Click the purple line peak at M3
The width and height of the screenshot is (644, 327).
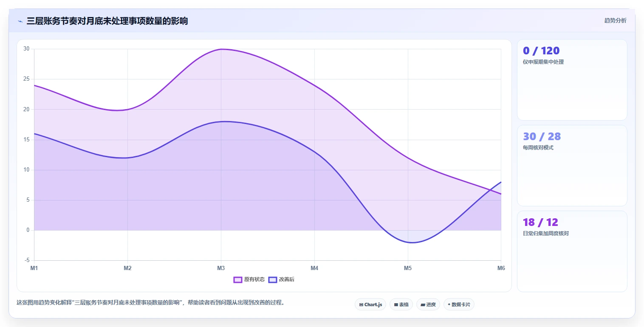coord(221,49)
